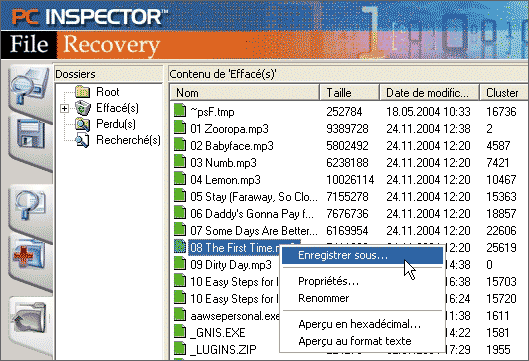Click the floppy disk save sidebar icon
This screenshot has height=361, width=529.
coord(30,134)
